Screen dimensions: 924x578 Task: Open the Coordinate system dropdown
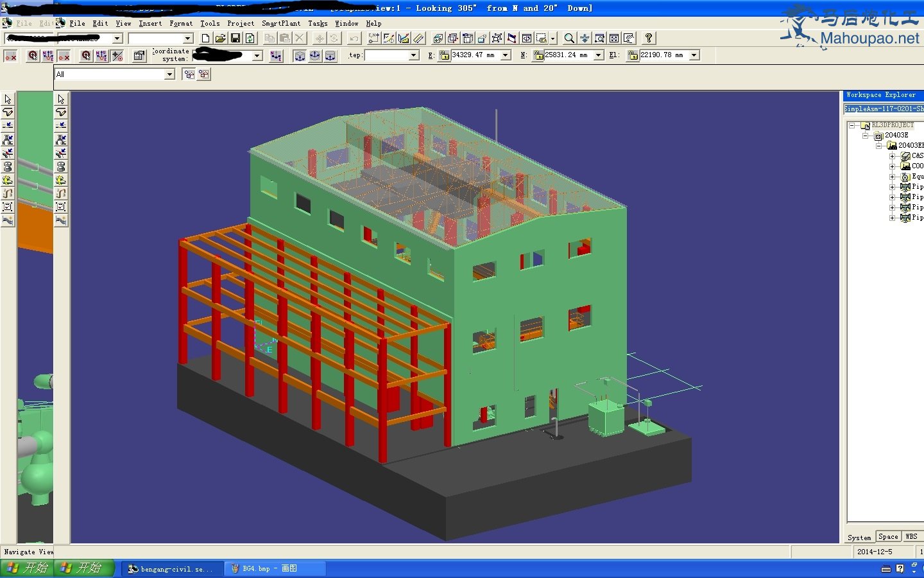click(257, 55)
